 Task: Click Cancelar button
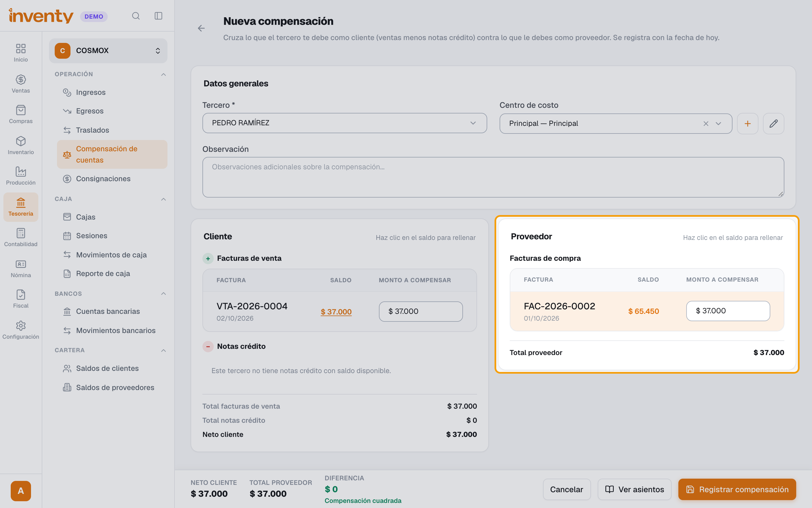point(567,489)
